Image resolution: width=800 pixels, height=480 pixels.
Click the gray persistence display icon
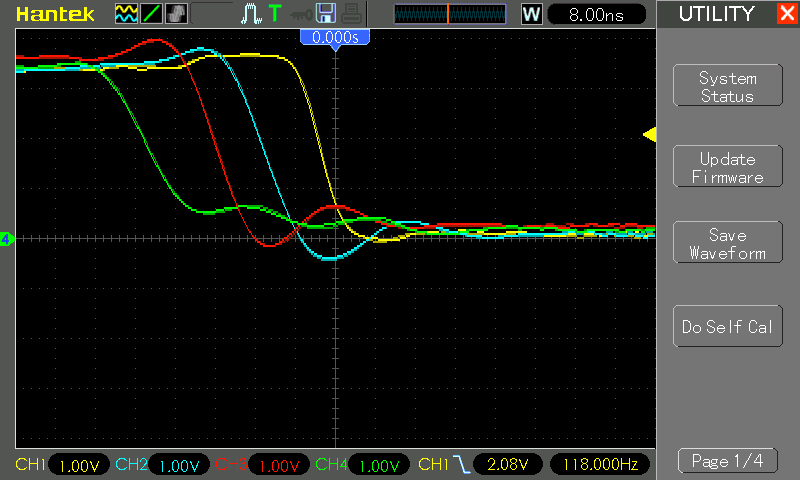point(177,14)
